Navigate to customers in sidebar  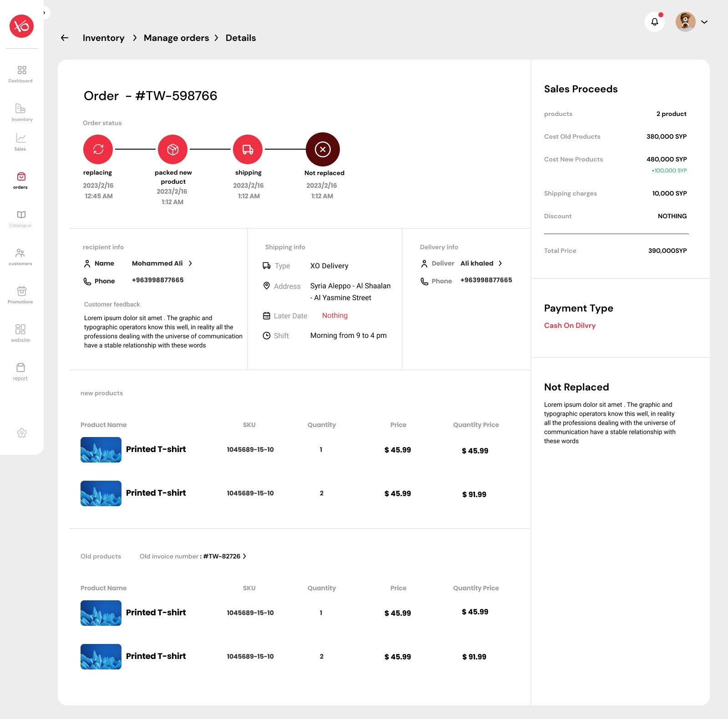click(20, 256)
